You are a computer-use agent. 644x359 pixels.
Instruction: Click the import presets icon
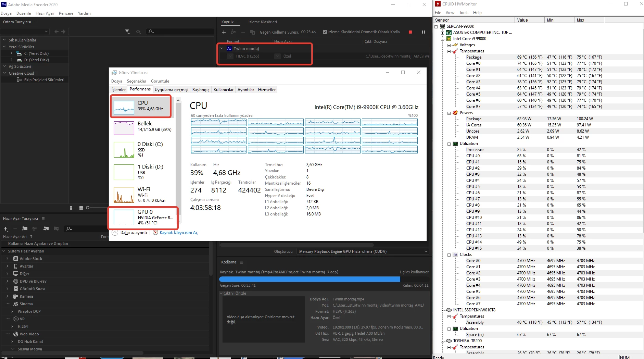(x=46, y=228)
